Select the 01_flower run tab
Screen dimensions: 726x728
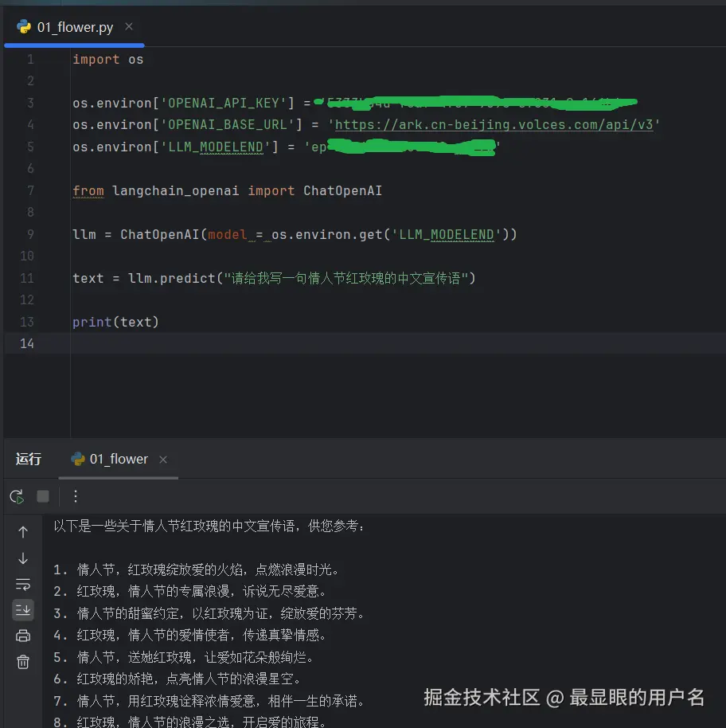(x=119, y=459)
